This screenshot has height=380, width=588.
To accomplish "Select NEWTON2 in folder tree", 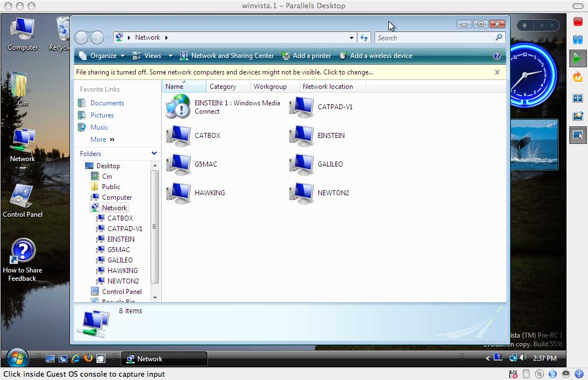I will pyautogui.click(x=117, y=281).
